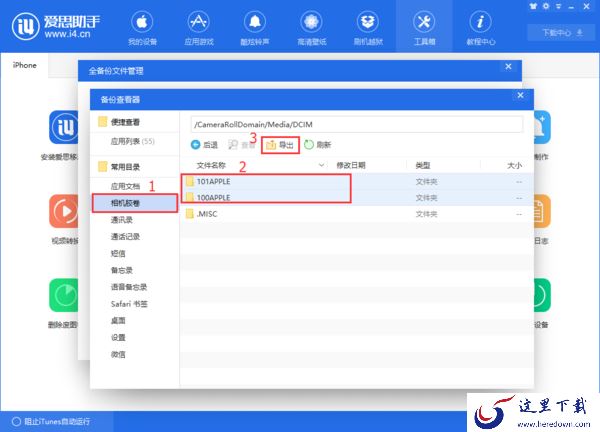Select 语音备忘录 in sidebar
Image resolution: width=600 pixels, height=432 pixels.
tap(129, 287)
